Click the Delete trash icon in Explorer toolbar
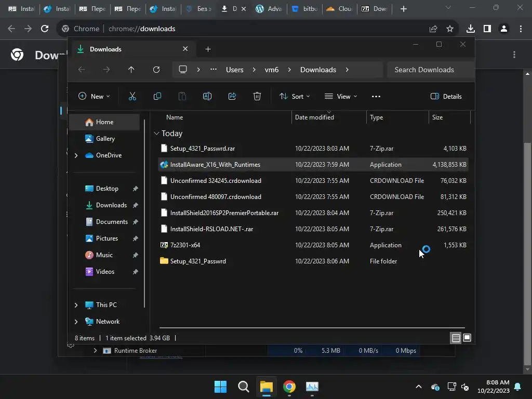Viewport: 532px width, 399px height. pos(257,96)
